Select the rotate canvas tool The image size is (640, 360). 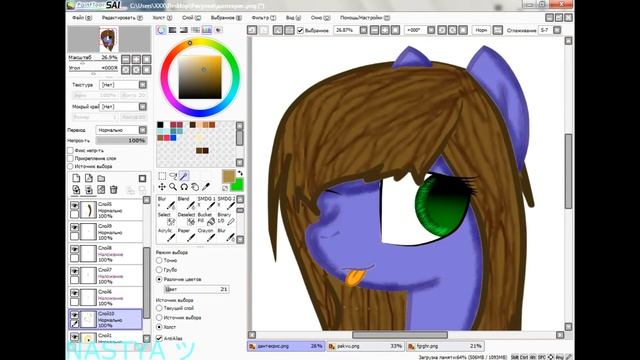(184, 187)
